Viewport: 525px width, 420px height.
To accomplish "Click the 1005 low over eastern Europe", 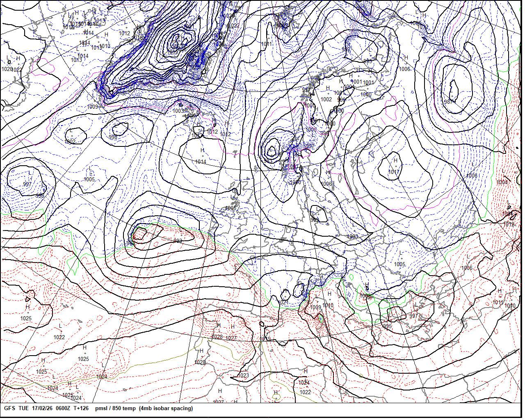I will point(399,265).
